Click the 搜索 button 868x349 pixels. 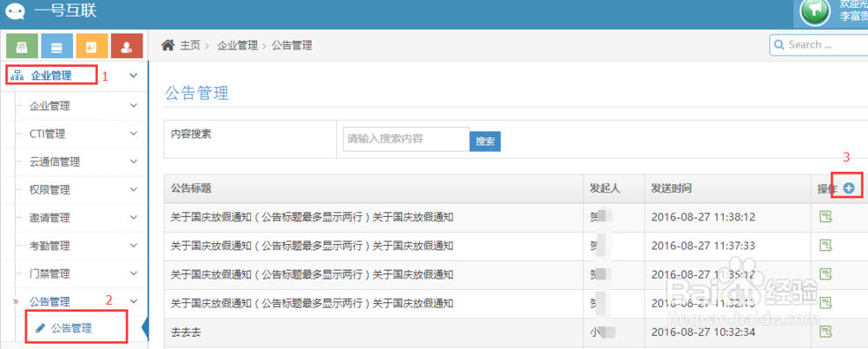click(x=485, y=141)
